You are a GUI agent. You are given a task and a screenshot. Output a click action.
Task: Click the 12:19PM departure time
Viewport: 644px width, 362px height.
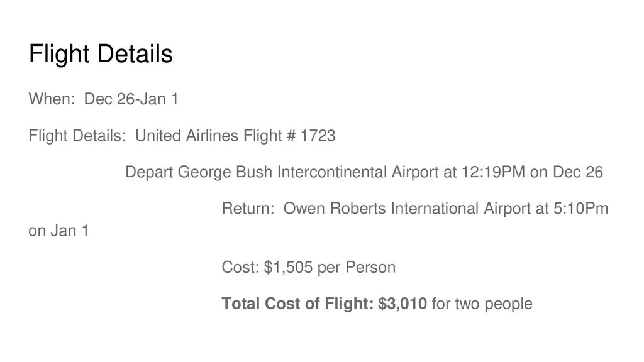click(x=493, y=172)
